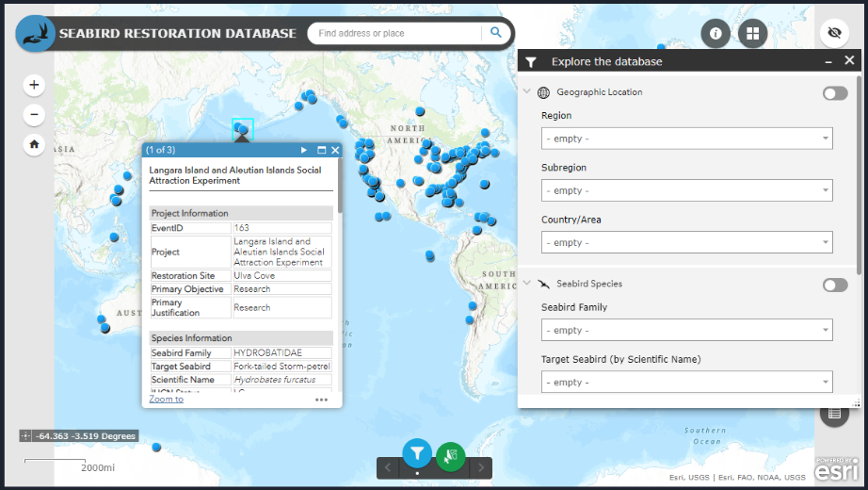
Task: Open popup more options ellipsis menu
Action: pyautogui.click(x=322, y=400)
